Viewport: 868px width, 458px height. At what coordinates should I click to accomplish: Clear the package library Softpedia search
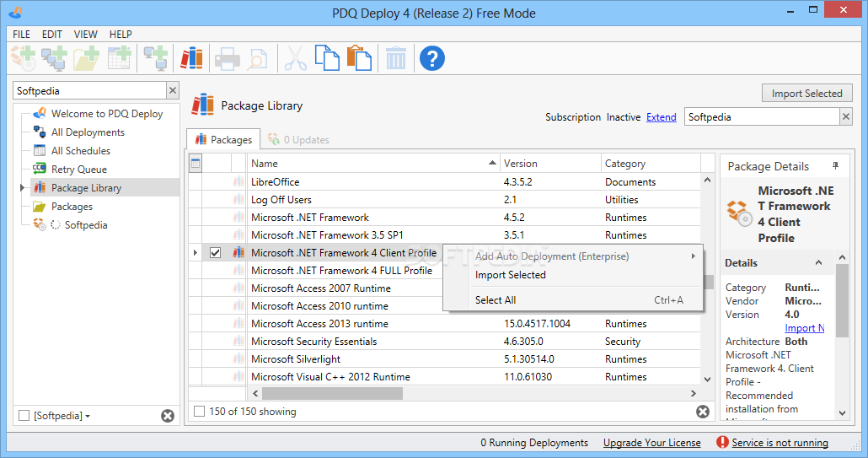[846, 116]
